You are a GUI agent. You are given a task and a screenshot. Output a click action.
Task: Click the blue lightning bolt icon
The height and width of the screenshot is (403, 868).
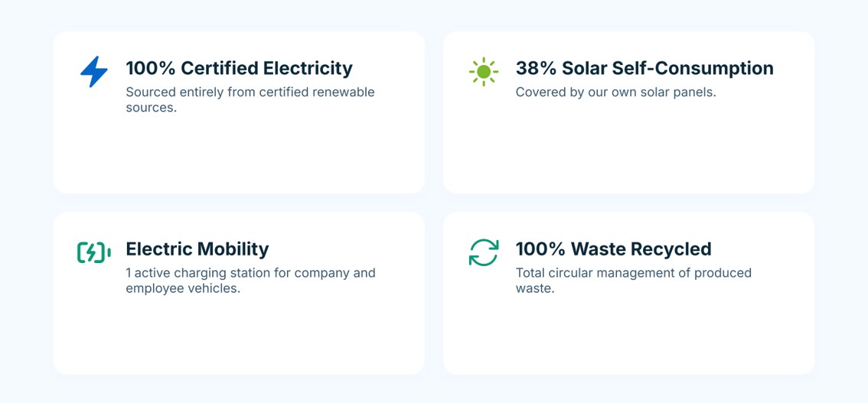tap(94, 71)
